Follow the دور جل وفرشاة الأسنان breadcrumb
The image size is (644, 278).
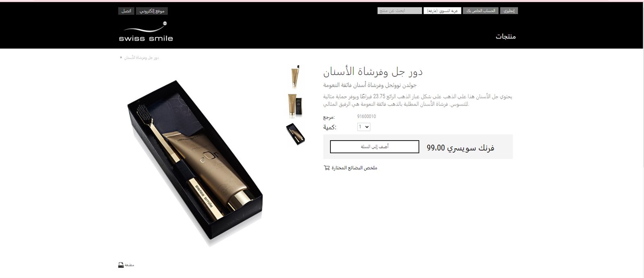[141, 58]
